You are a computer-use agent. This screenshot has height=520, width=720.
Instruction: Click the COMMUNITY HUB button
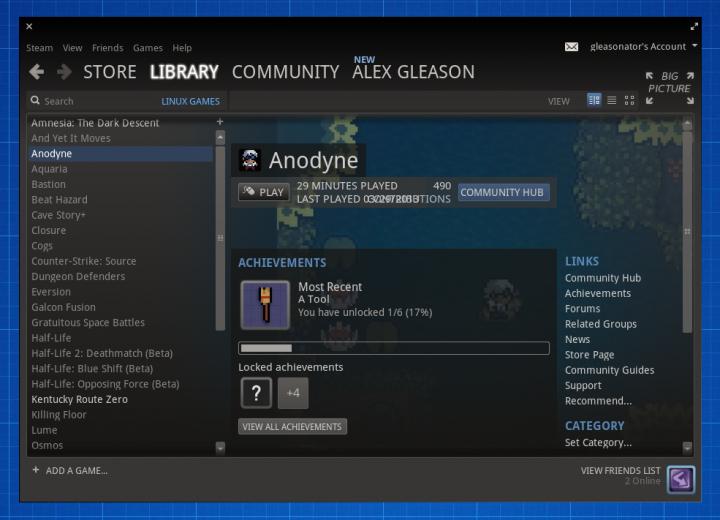tap(503, 192)
